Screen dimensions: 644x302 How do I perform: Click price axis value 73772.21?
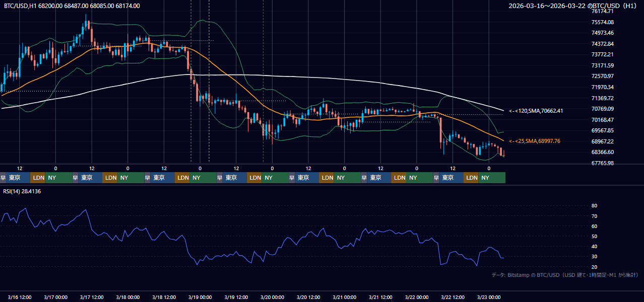click(602, 54)
